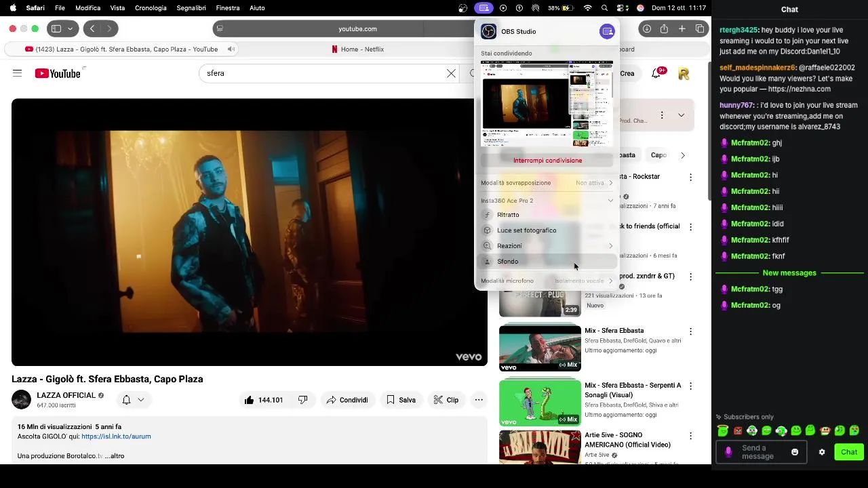Open Modalità sovrapposizione options
The width and height of the screenshot is (868, 488).
point(547,183)
